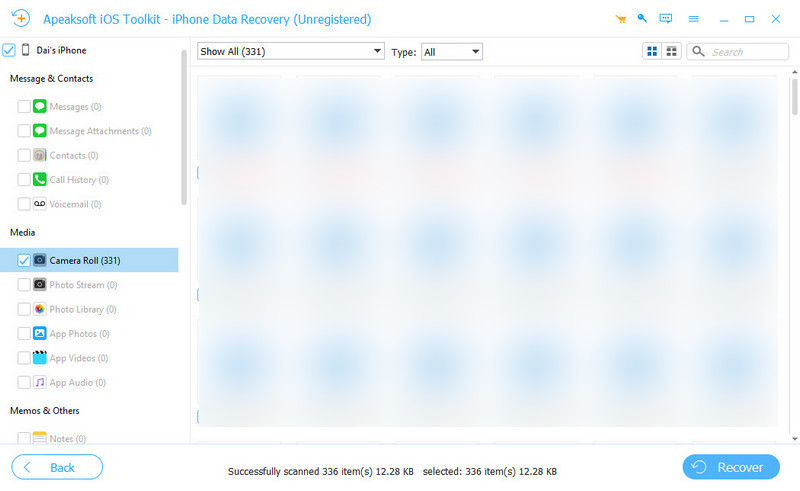Check the Voicemail checkbox
This screenshot has height=491, width=800.
pos(23,204)
